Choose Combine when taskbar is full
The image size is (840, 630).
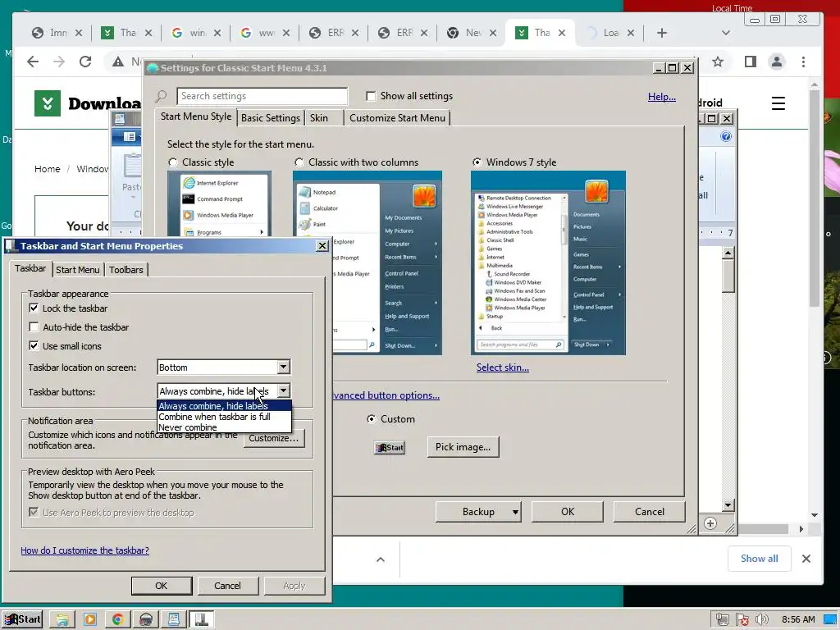click(x=224, y=417)
